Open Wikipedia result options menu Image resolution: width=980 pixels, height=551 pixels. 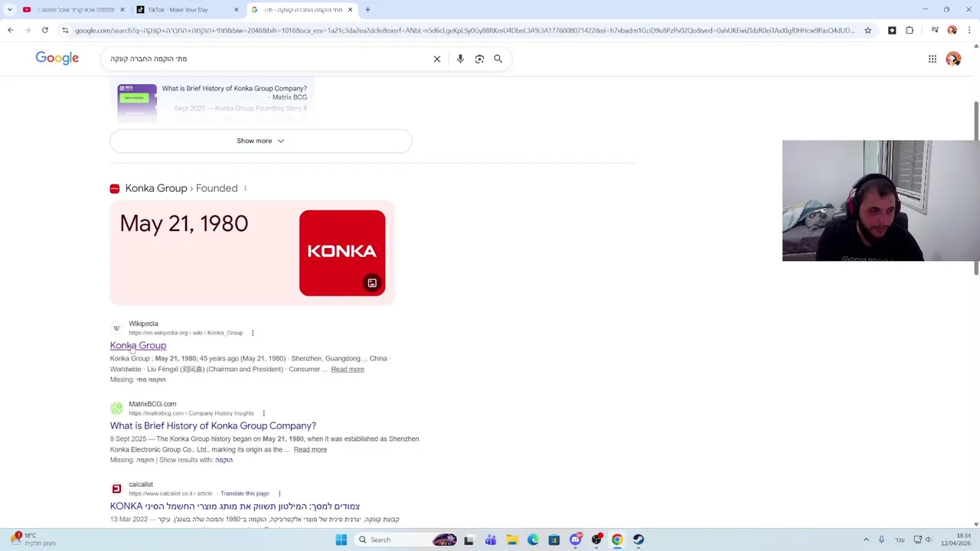click(253, 333)
